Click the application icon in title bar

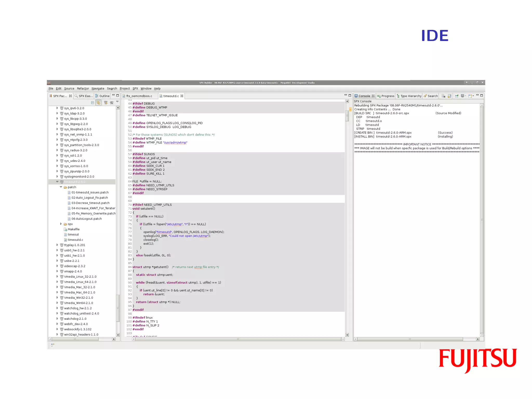click(49, 83)
